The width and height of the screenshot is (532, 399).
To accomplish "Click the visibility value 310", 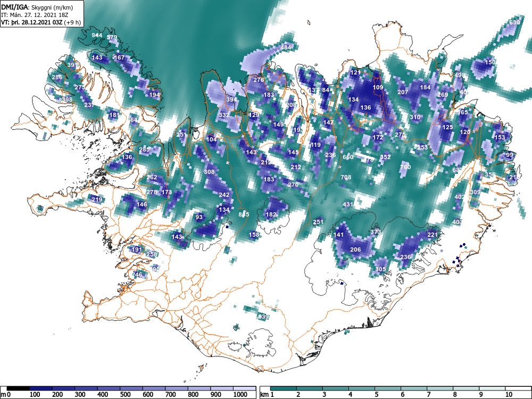I will tap(415, 118).
